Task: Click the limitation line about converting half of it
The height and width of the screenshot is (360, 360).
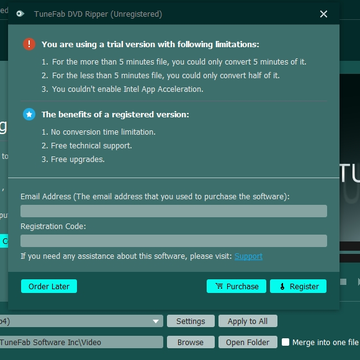Action: click(161, 76)
